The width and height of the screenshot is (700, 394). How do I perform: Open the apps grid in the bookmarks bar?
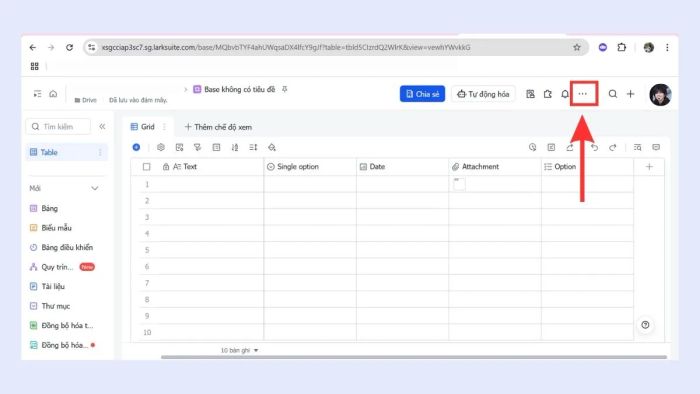pos(34,66)
